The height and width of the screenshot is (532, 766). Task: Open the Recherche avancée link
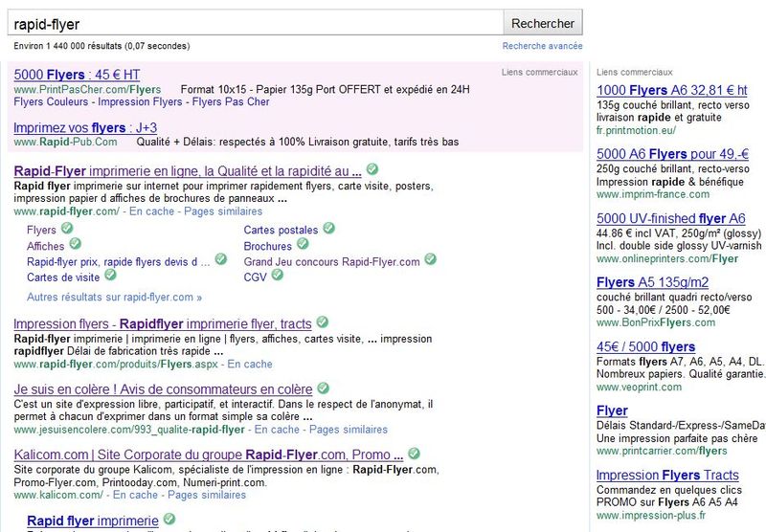542,46
